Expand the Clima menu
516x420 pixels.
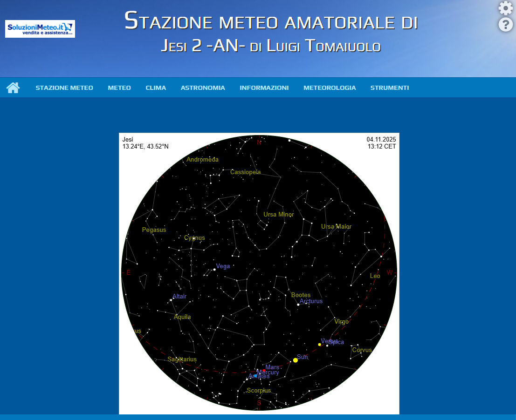coord(156,88)
